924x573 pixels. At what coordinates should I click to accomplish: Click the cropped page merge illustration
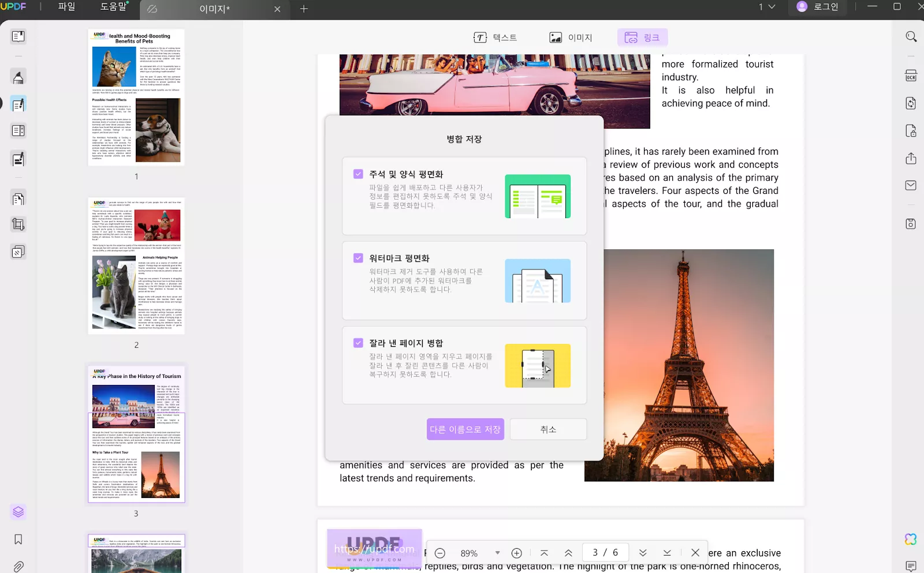[x=538, y=366]
